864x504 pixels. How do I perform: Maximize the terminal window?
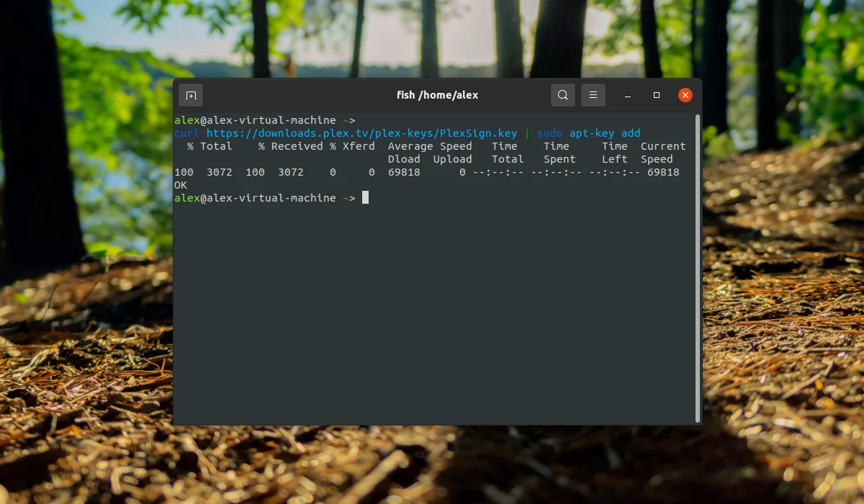point(657,95)
